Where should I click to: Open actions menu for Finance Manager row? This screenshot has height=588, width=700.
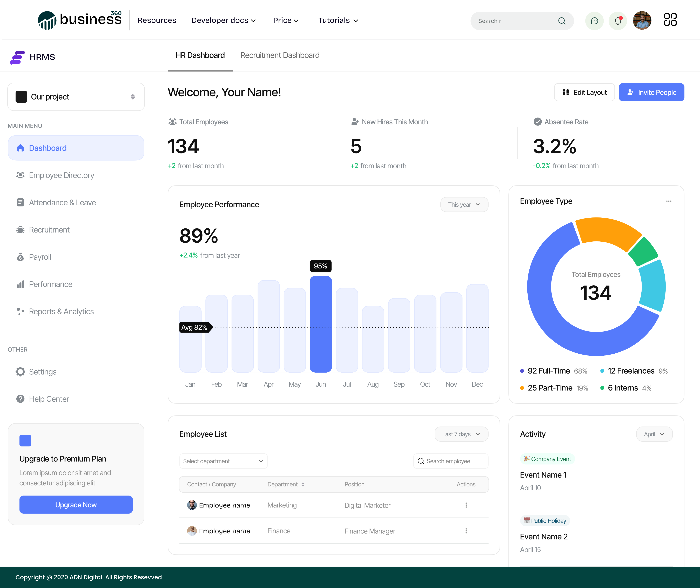[466, 531]
